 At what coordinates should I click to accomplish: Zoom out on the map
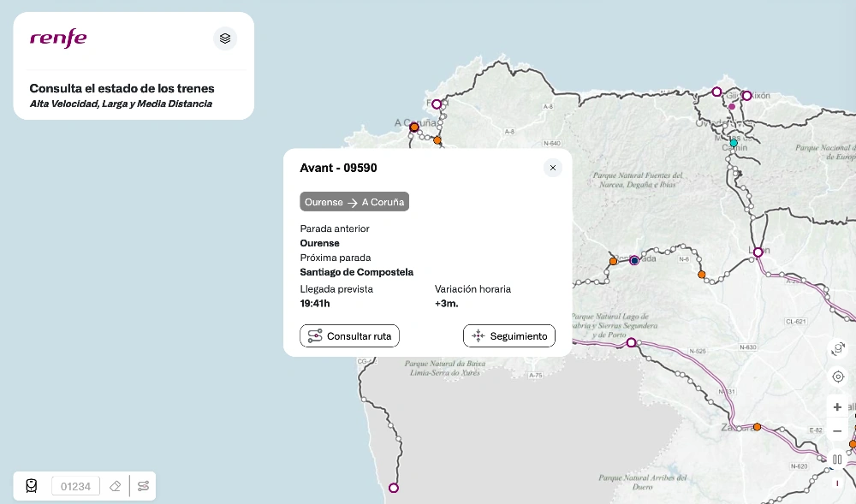click(x=837, y=431)
